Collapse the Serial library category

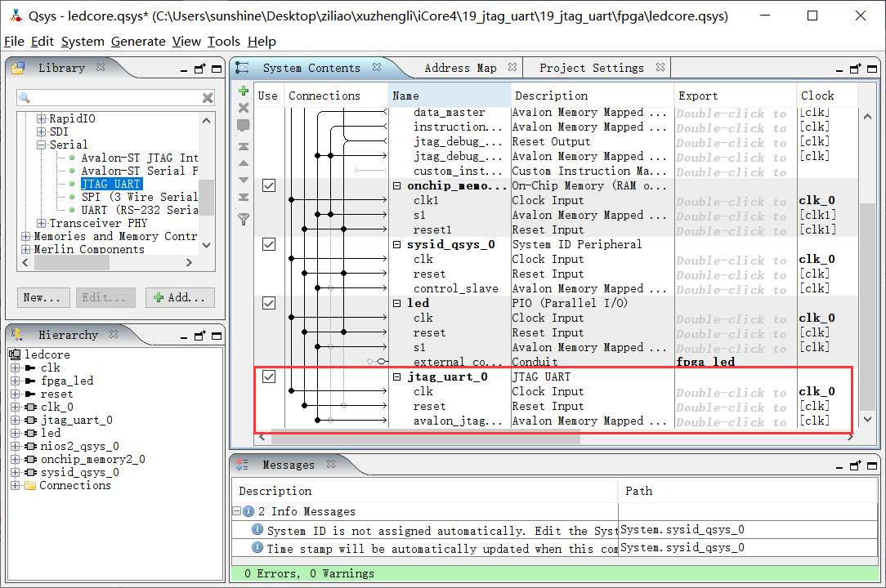[42, 145]
